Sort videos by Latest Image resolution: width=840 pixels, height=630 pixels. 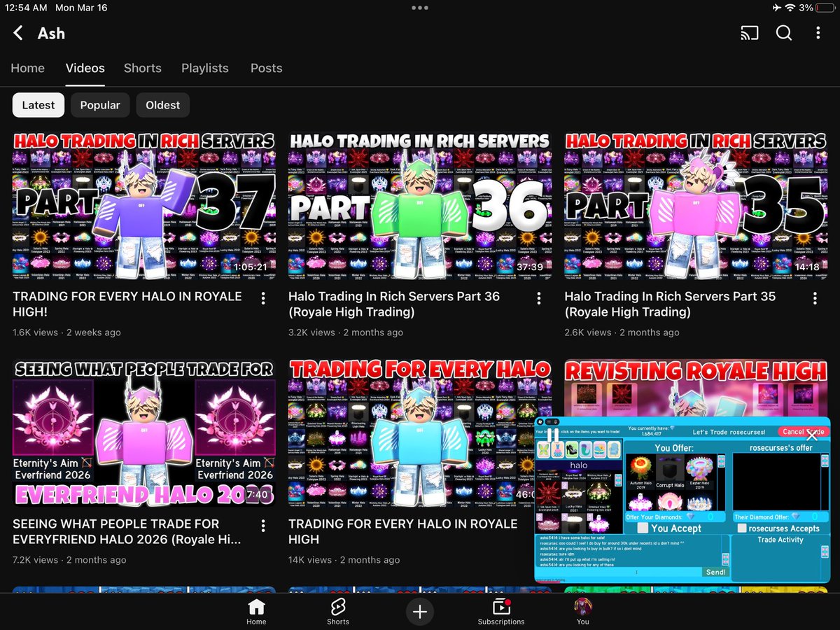(38, 105)
